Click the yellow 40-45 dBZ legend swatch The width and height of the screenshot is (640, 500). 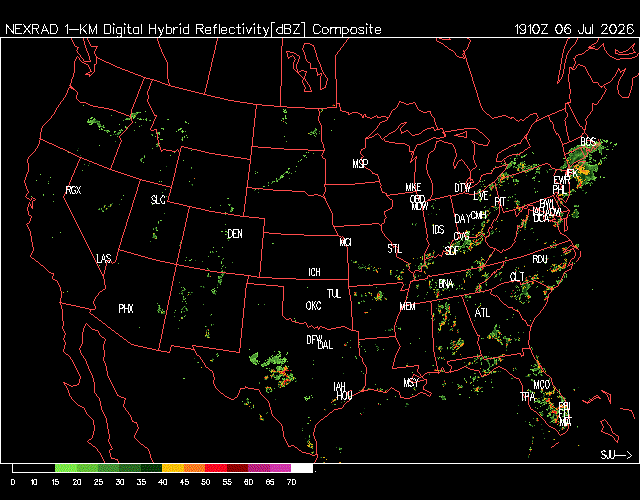click(x=173, y=468)
